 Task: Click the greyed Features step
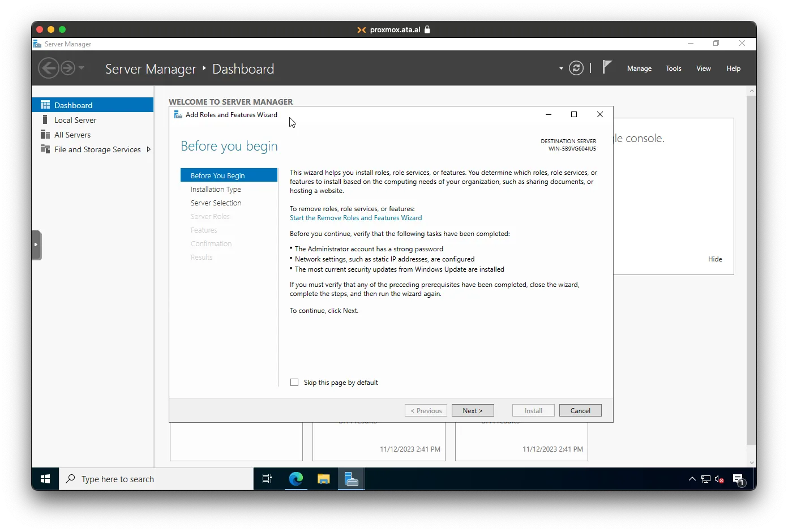point(204,230)
